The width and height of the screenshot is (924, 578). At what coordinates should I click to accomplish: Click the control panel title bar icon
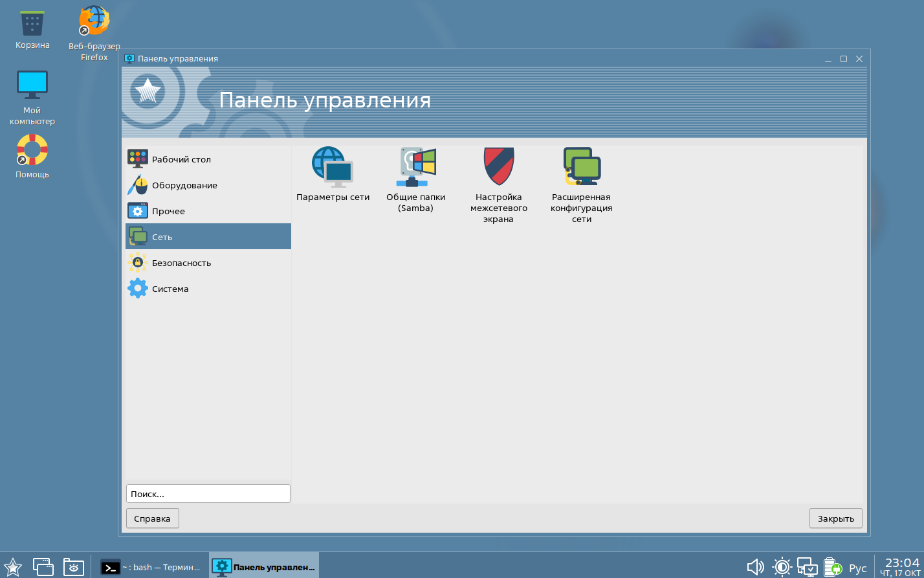[129, 58]
